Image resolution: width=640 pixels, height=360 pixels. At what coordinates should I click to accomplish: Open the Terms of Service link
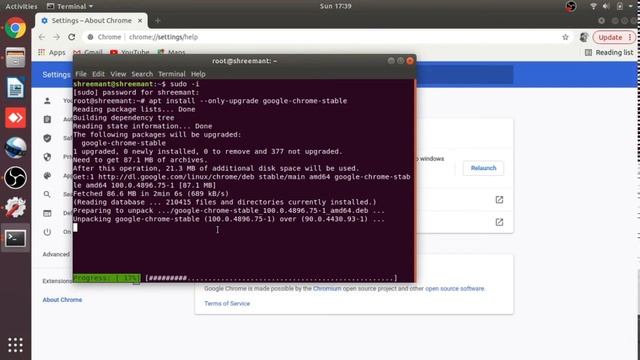coord(227,304)
